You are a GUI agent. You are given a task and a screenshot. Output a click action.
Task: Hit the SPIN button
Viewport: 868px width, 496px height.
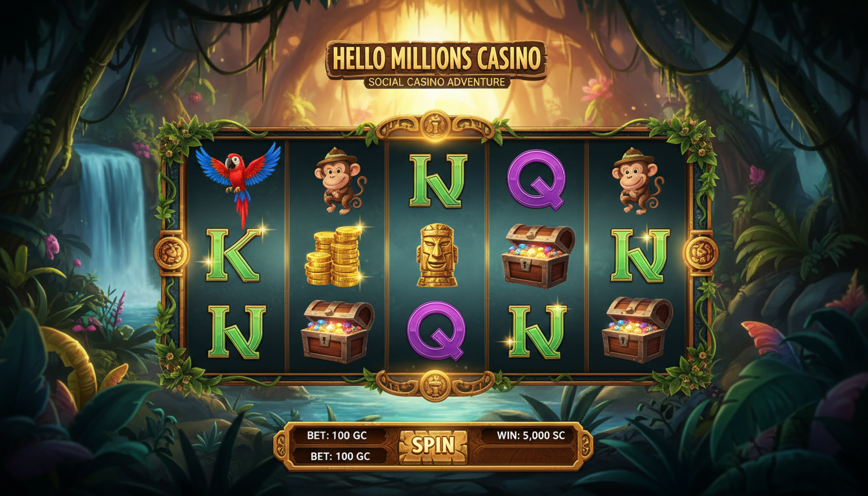click(x=433, y=446)
